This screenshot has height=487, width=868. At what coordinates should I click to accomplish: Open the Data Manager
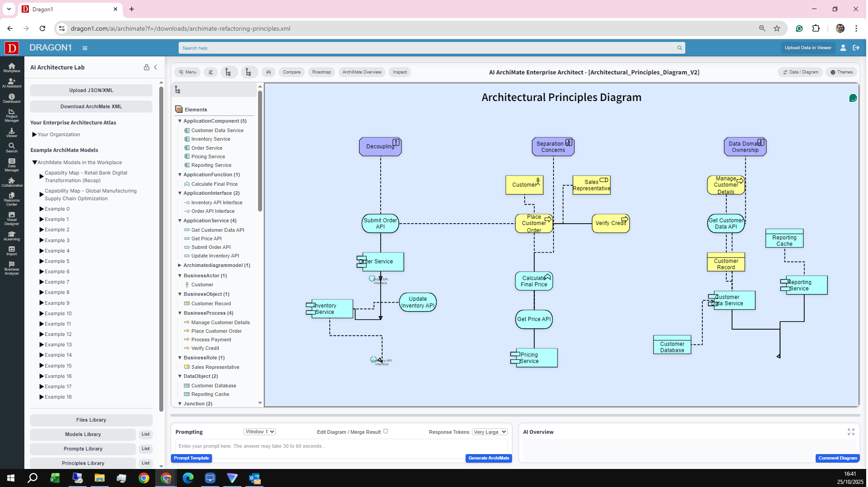coord(11,166)
